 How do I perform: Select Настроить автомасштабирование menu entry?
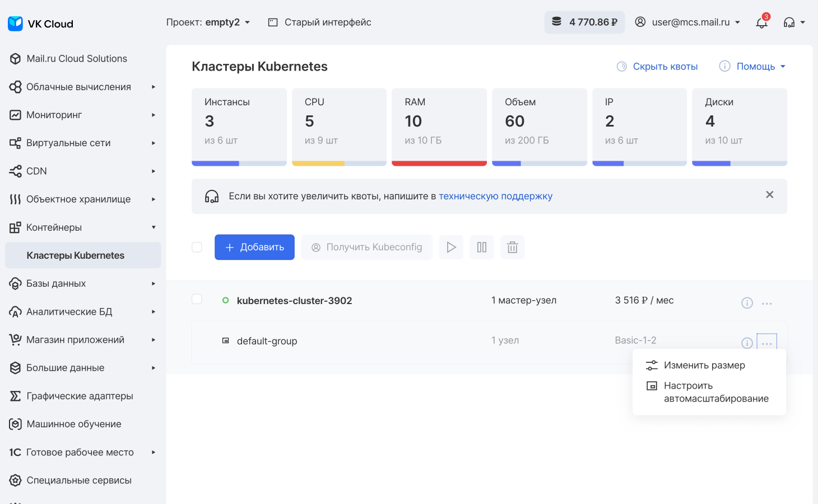click(709, 392)
